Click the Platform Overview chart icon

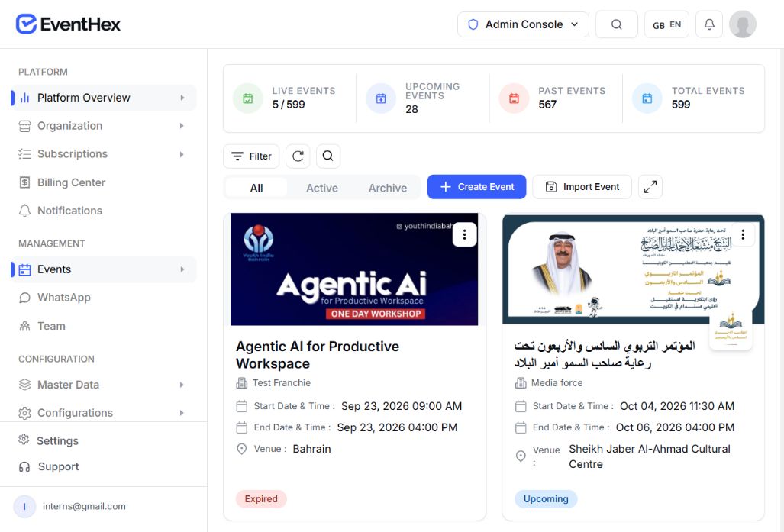coord(24,98)
